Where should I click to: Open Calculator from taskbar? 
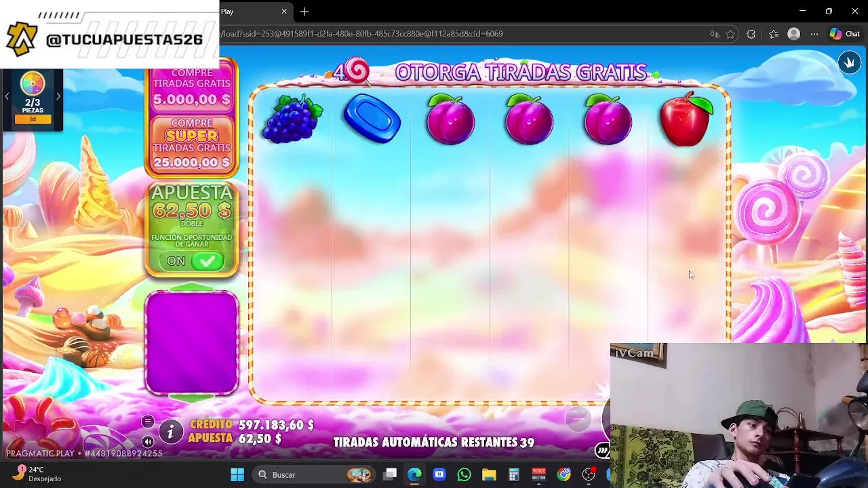513,474
